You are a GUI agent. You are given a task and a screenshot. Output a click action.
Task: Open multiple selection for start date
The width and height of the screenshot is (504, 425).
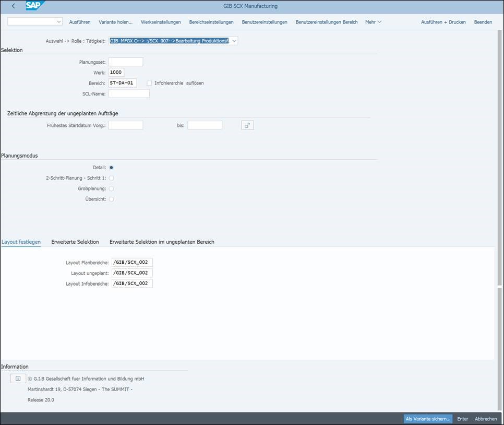247,125
